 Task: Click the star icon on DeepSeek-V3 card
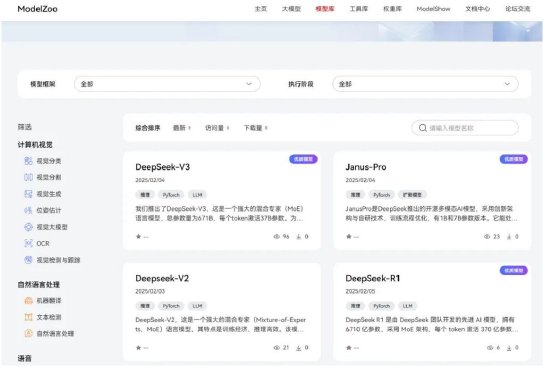pos(138,237)
